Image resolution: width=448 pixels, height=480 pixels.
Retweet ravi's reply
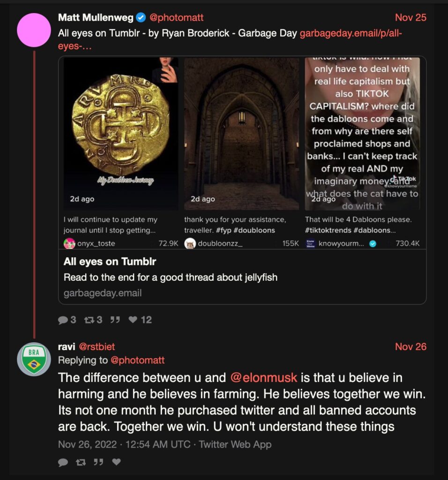pos(81,462)
